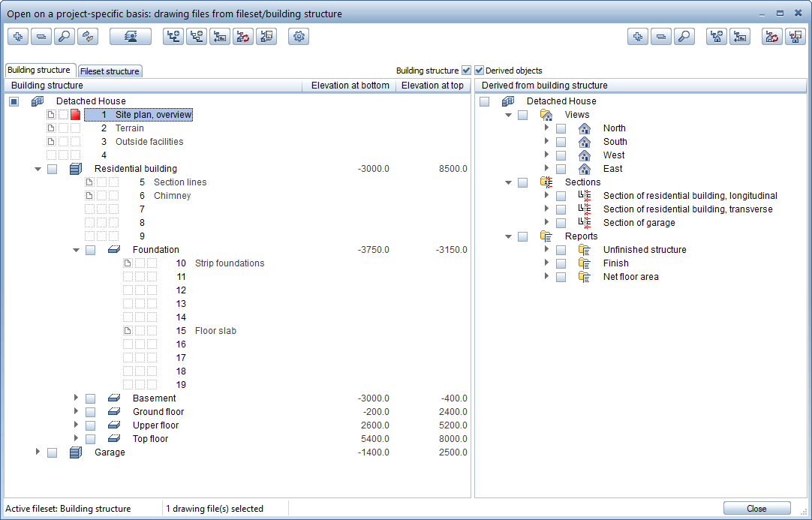Select the Building structure tab

[x=39, y=70]
